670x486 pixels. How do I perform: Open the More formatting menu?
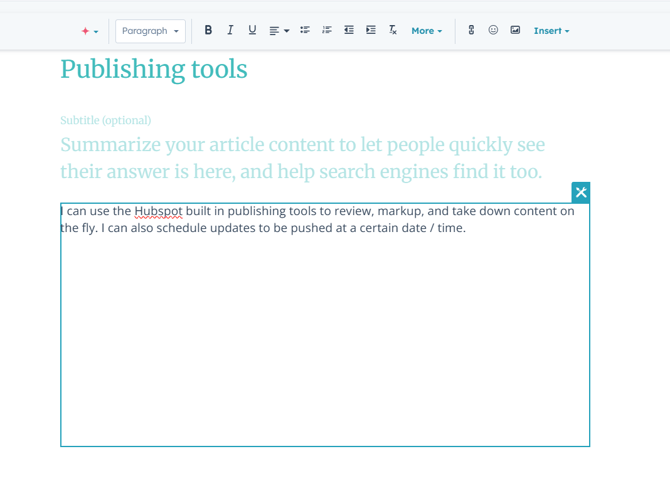coord(426,31)
